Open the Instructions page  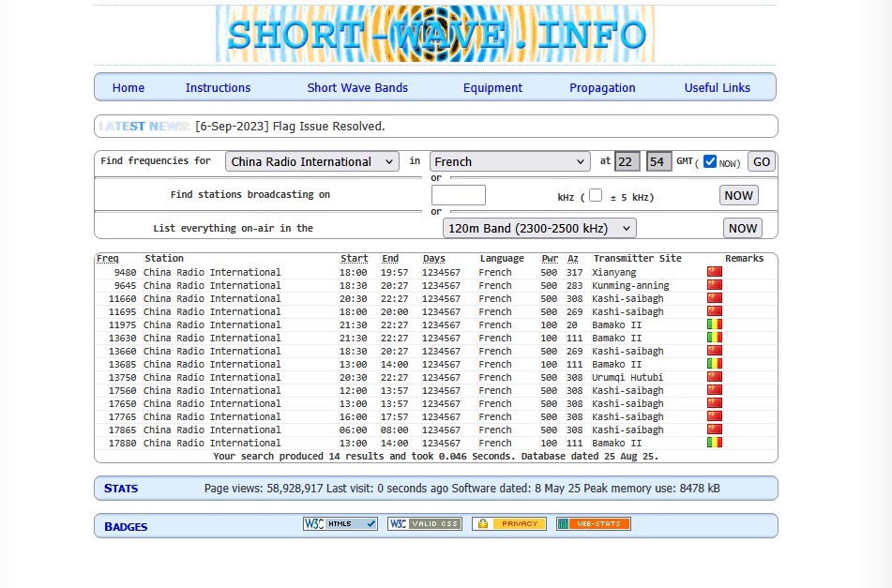tap(218, 87)
